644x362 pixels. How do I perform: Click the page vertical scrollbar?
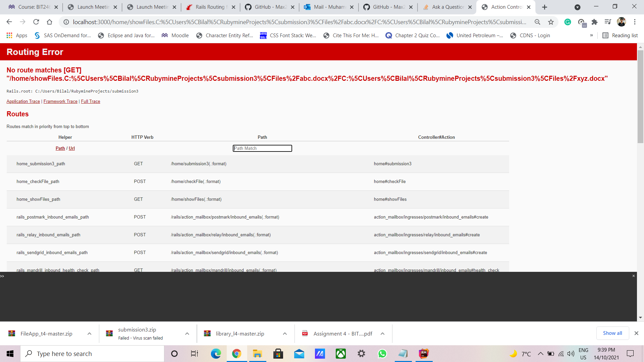(x=640, y=97)
